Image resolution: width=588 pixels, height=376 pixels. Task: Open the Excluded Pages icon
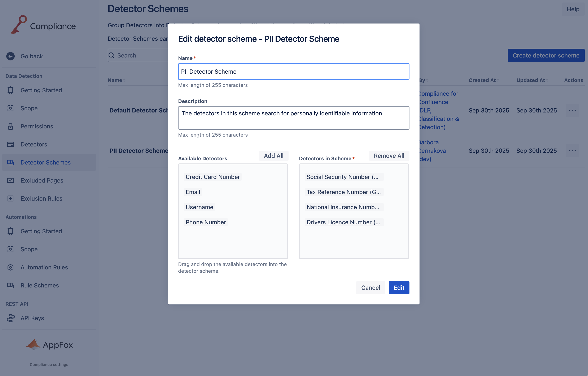click(x=10, y=180)
